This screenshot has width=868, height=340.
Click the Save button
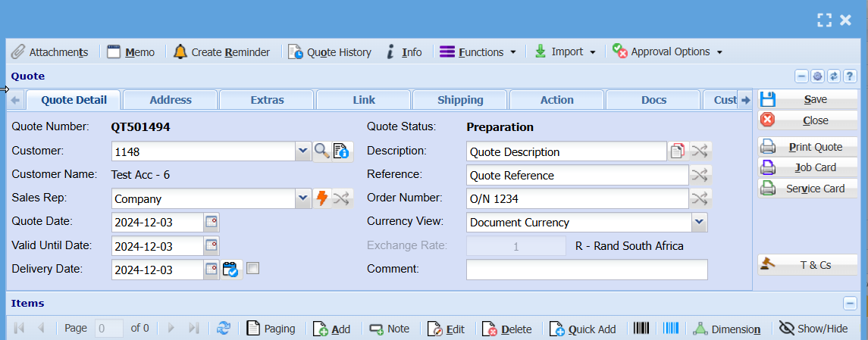tap(808, 99)
